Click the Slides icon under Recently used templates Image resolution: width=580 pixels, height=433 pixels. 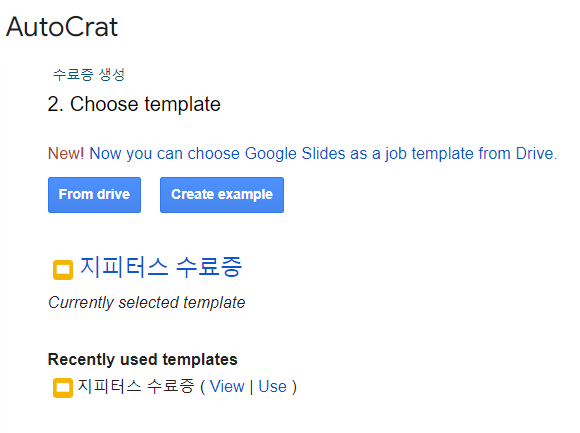click(x=63, y=388)
